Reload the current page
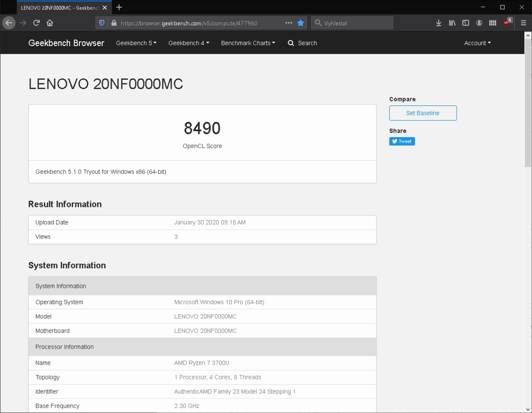The image size is (532, 413). tap(36, 23)
